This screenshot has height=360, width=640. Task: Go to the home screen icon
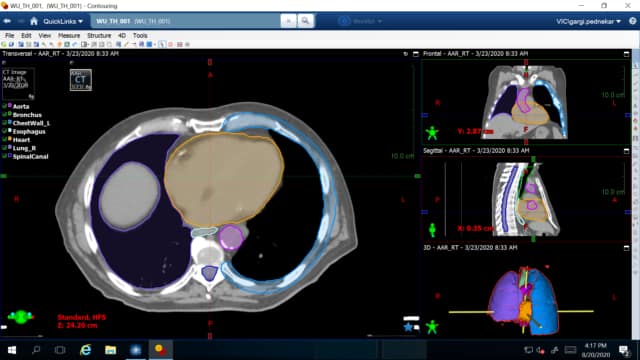pos(34,21)
